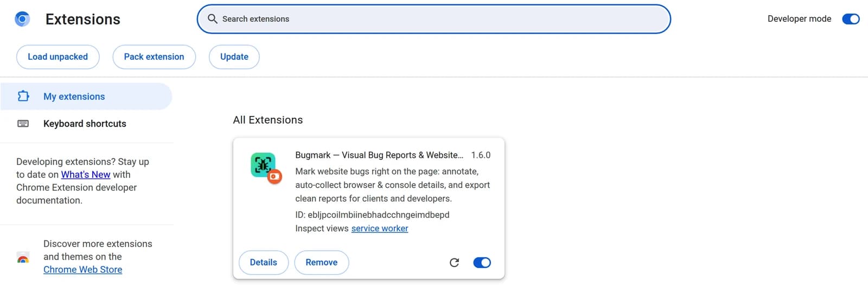Viewport: 868px width, 285px height.
Task: Open the What's New link
Action: pos(86,174)
